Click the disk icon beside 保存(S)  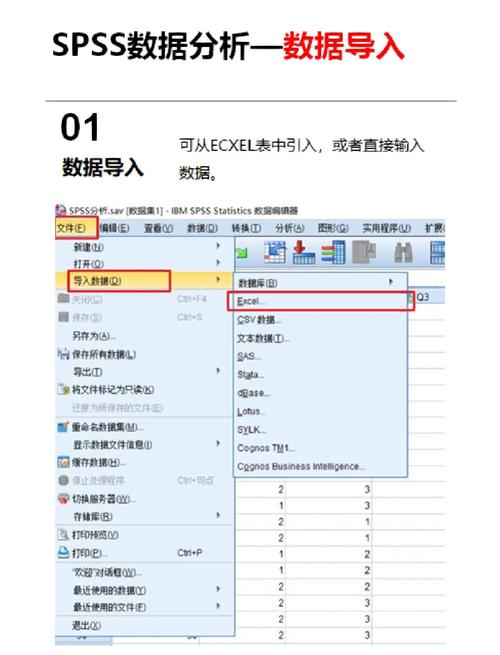[63, 317]
